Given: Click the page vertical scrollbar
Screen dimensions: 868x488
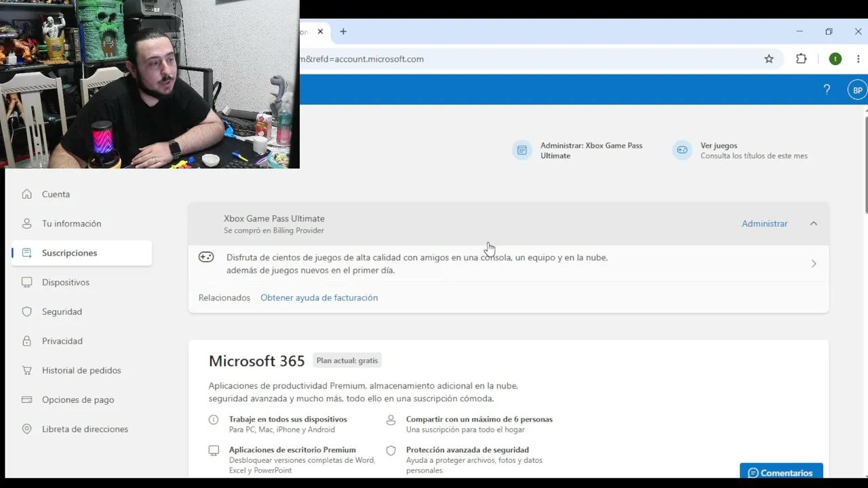Looking at the screenshot, I should (x=866, y=165).
